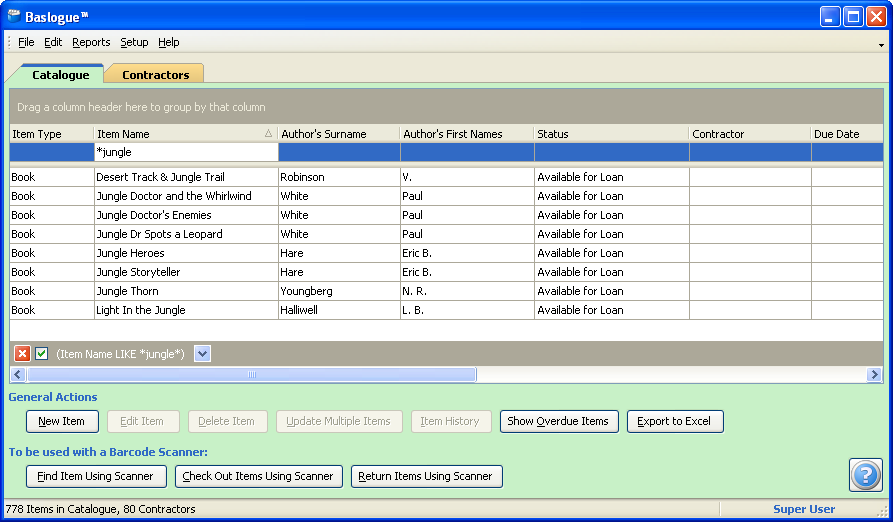Sort by Author's First Names column header
893x522 pixels.
pos(468,134)
